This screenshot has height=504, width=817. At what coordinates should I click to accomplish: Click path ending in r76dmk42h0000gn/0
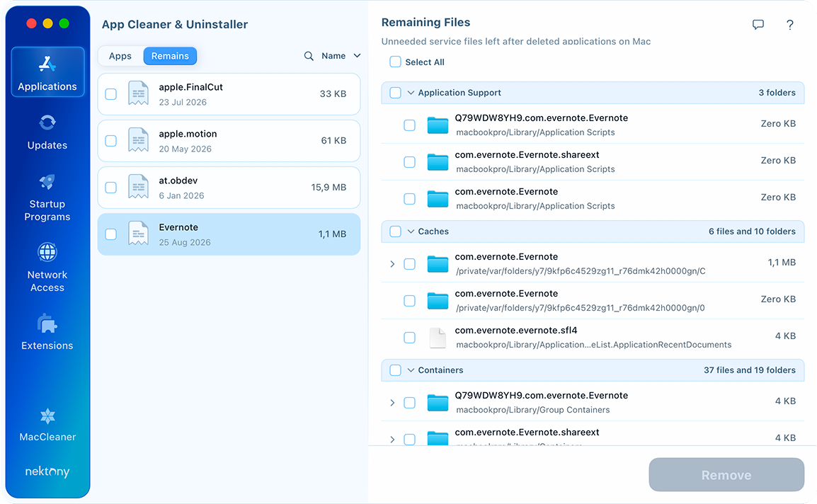[x=581, y=308]
